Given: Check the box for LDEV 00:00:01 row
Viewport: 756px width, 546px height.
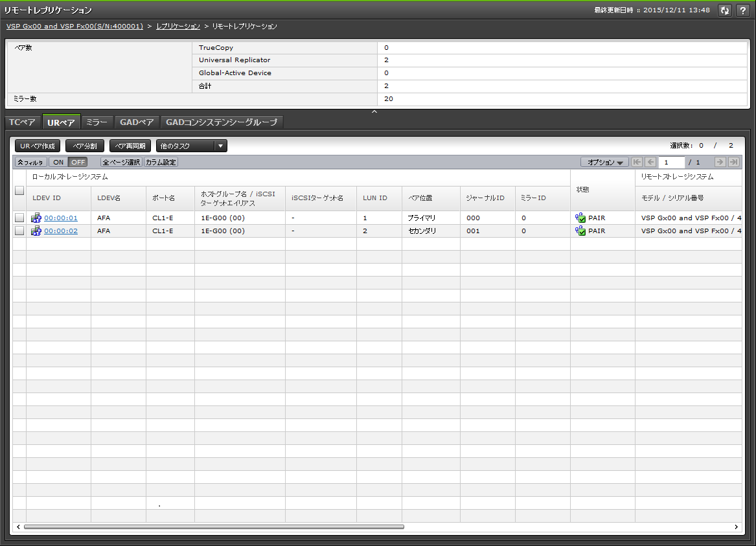Looking at the screenshot, I should click(x=19, y=218).
